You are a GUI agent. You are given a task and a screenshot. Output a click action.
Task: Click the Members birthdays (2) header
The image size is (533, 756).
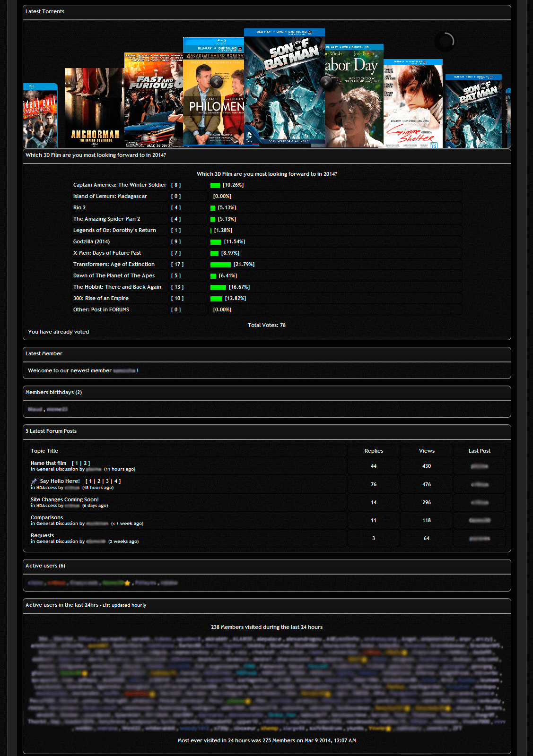(x=267, y=393)
